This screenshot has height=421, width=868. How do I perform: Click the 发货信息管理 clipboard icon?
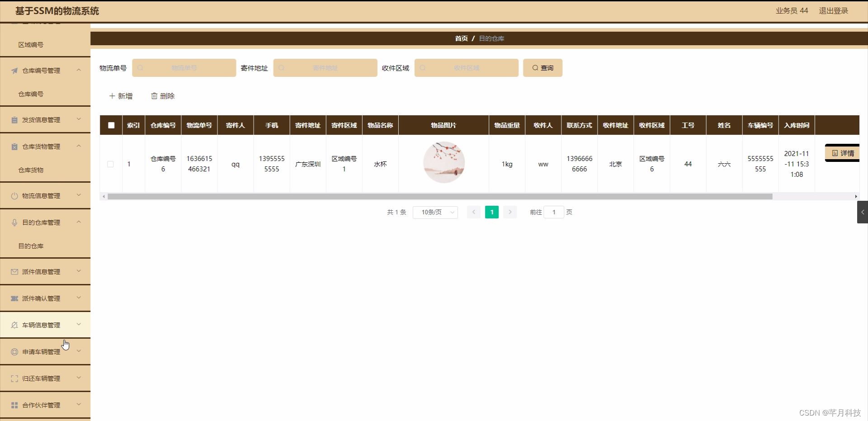click(14, 119)
